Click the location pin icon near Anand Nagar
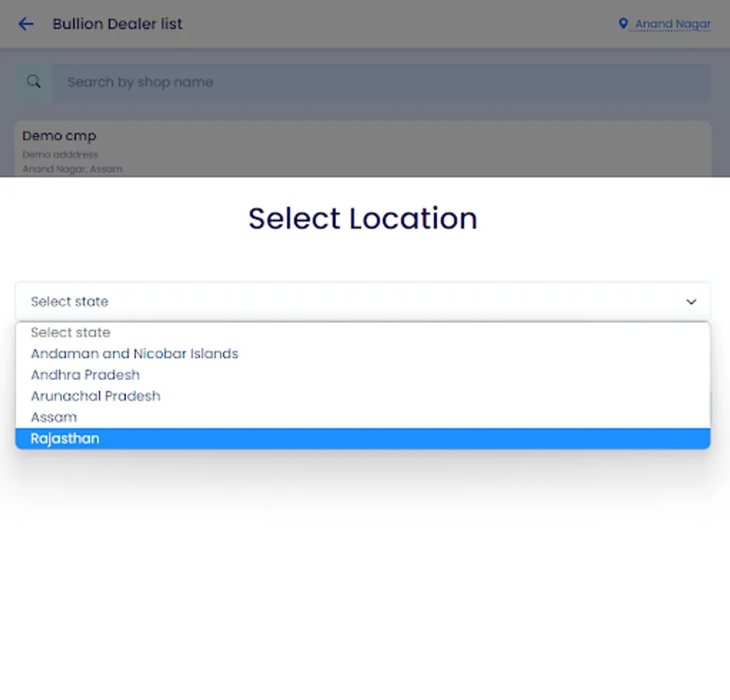730x700 pixels. tap(623, 24)
